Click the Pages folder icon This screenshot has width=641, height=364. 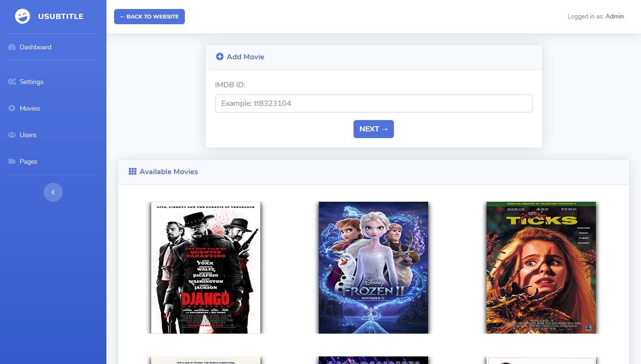tap(12, 161)
